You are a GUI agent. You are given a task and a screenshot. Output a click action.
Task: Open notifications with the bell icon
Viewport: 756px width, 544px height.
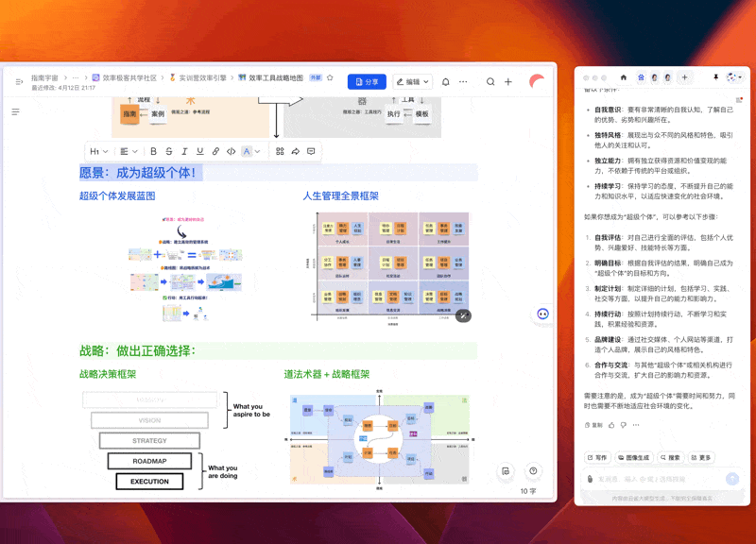[x=445, y=81]
